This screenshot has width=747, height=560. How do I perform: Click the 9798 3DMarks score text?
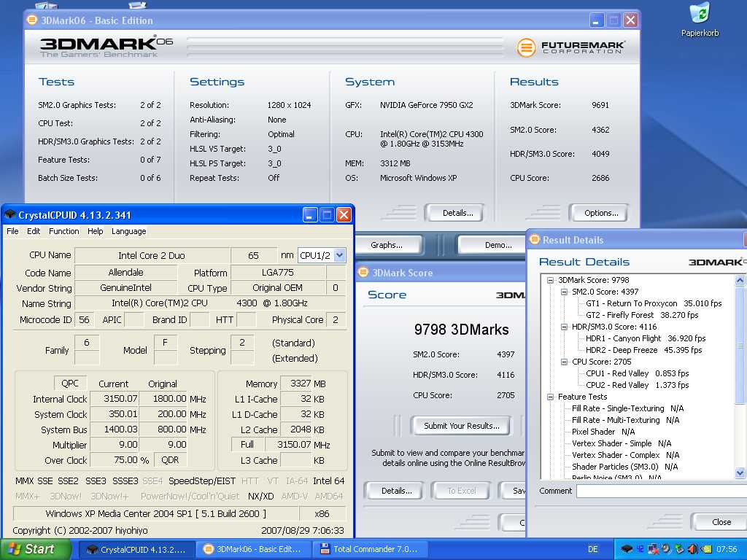pyautogui.click(x=461, y=330)
